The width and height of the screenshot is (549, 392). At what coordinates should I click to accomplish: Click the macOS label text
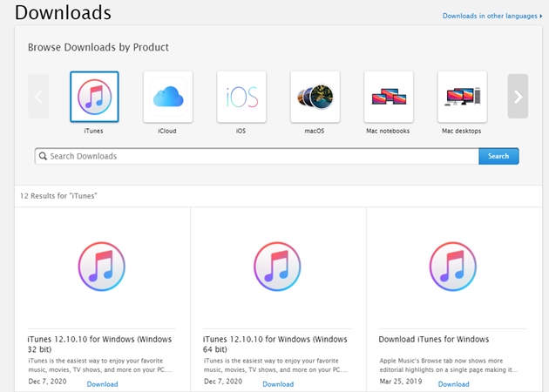coord(315,131)
